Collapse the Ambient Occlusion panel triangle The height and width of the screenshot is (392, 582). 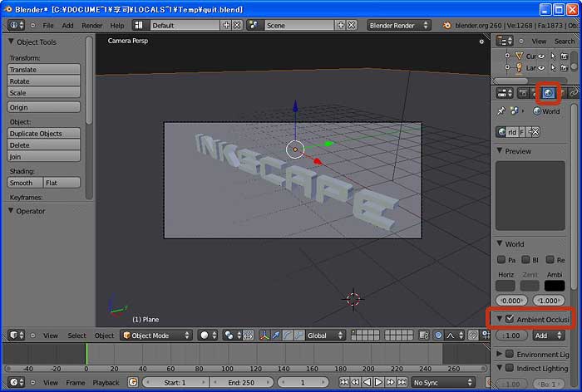coord(500,319)
